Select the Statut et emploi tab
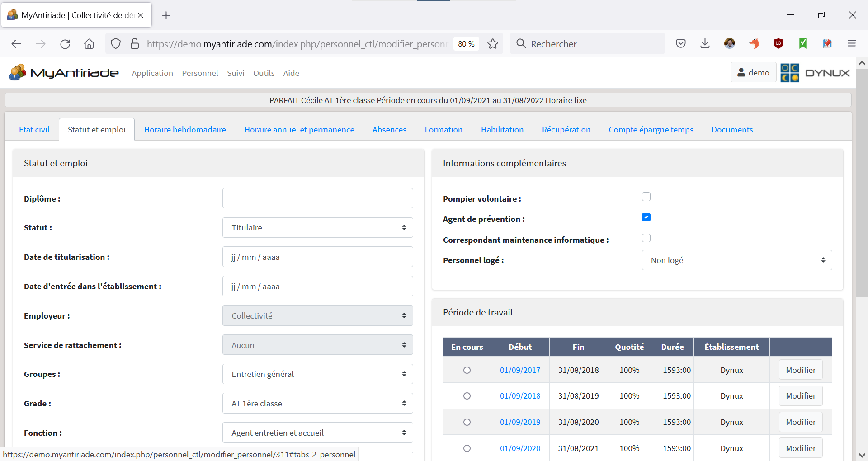The height and width of the screenshot is (461, 868). pyautogui.click(x=97, y=130)
